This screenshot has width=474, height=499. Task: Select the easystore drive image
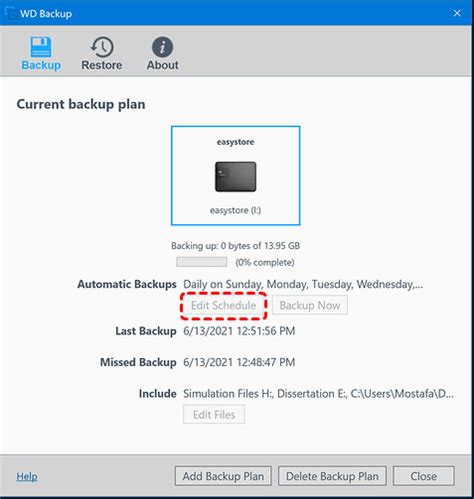[236, 177]
